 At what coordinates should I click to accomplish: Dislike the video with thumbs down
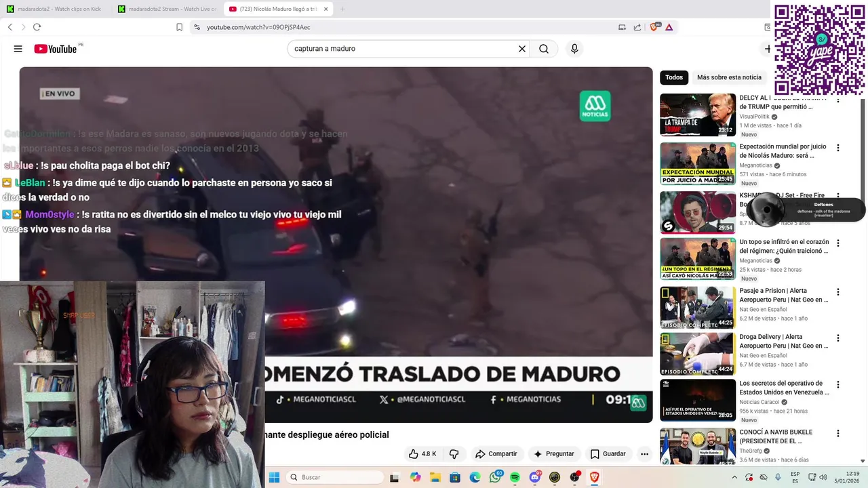click(454, 453)
